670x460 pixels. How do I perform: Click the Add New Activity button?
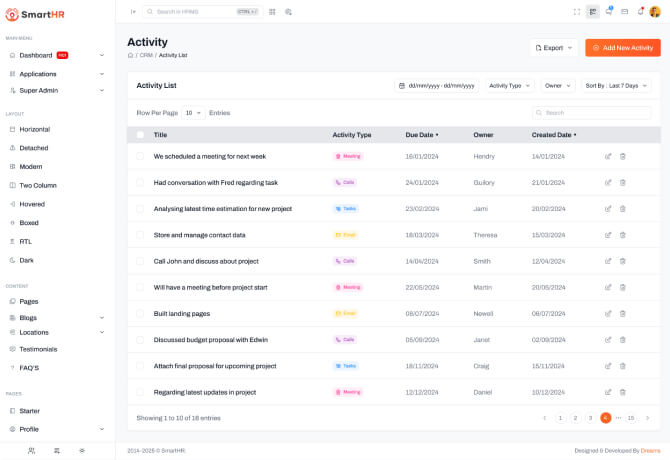(622, 47)
